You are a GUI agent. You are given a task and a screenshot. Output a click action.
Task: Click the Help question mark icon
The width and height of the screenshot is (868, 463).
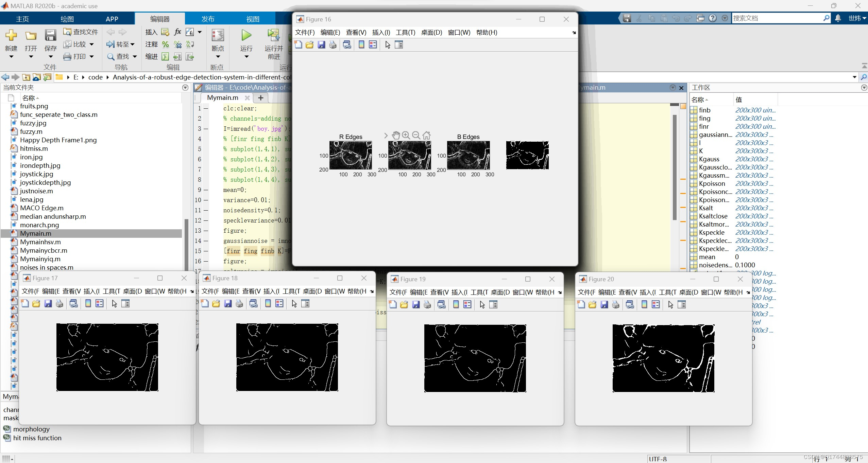(713, 18)
